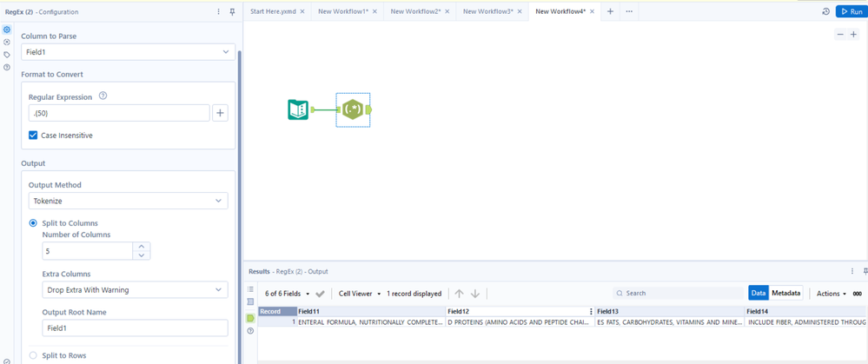Switch Results view to Data
This screenshot has width=868, height=364.
click(759, 293)
